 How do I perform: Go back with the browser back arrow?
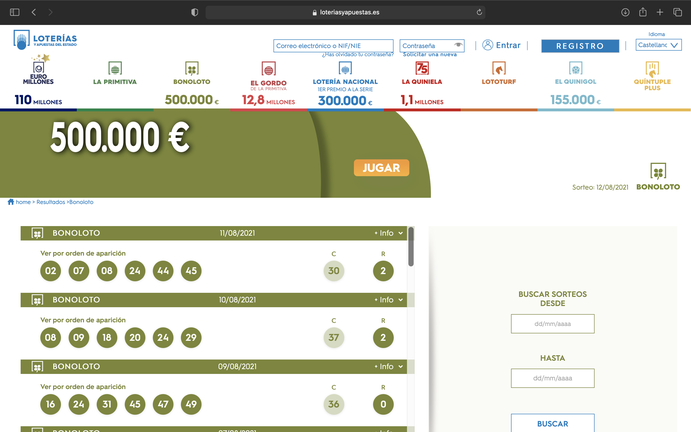34,12
